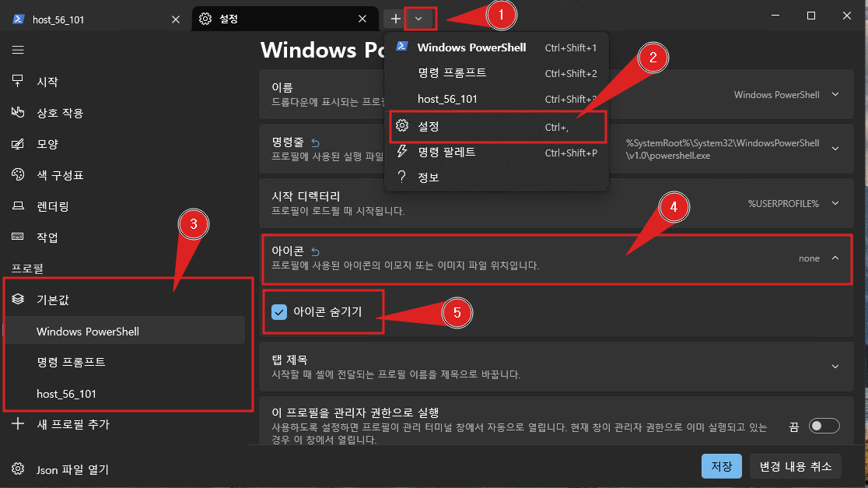The height and width of the screenshot is (488, 868).
Task: Click the gear icon beside Json 파일 열기
Action: point(18,469)
